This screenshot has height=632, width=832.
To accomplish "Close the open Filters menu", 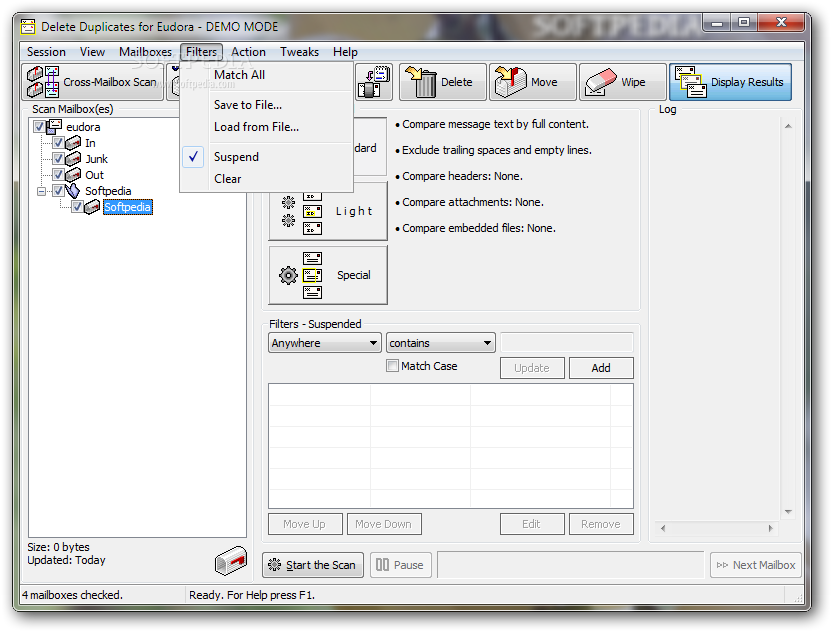I will [201, 52].
